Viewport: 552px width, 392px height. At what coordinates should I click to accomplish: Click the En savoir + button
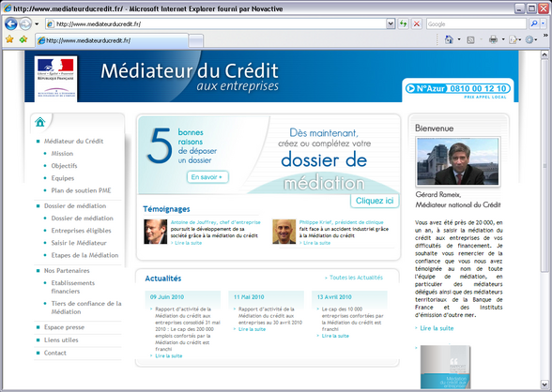207,177
